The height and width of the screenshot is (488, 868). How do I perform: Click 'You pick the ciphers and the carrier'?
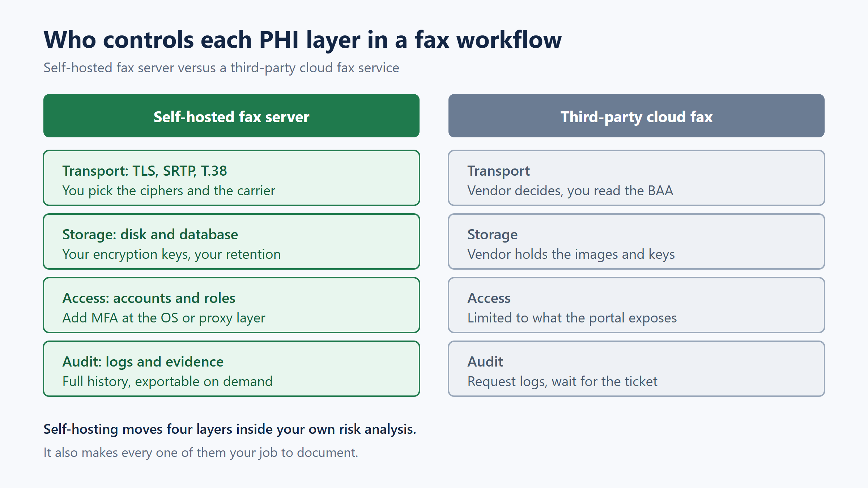pyautogui.click(x=169, y=191)
